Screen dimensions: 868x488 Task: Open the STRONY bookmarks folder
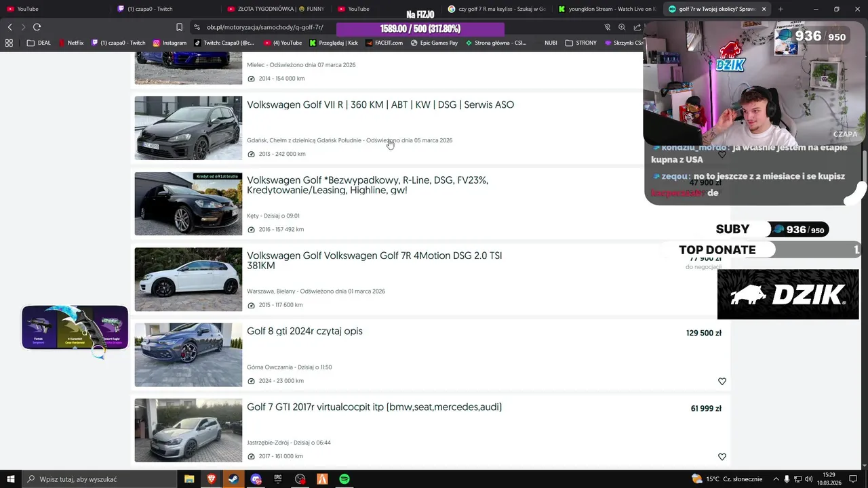pyautogui.click(x=581, y=43)
